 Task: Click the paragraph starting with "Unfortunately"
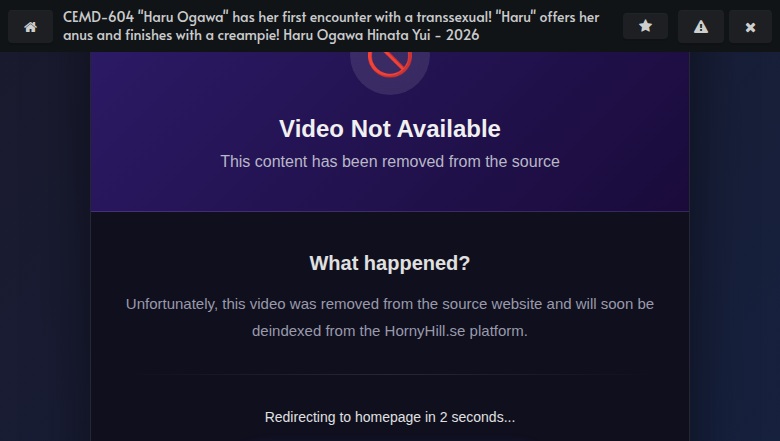click(390, 317)
